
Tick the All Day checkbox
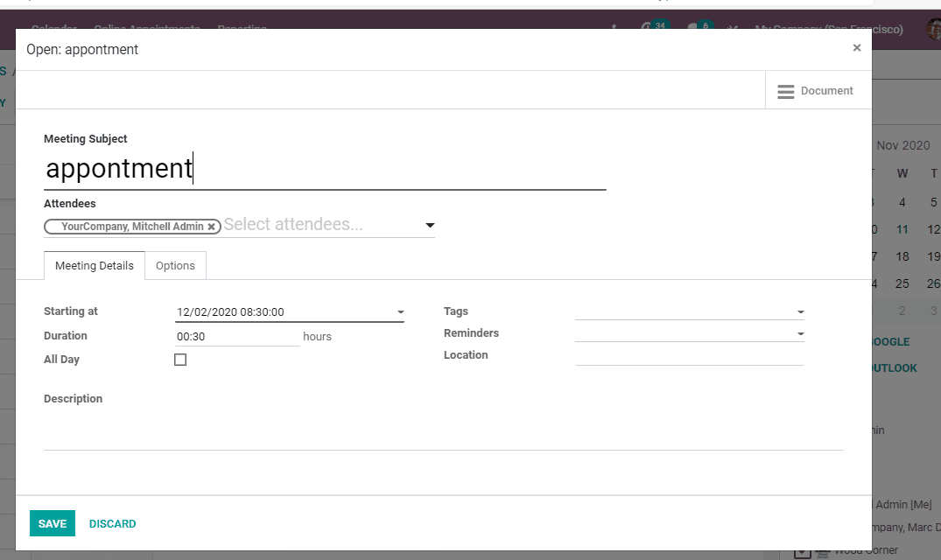(180, 360)
